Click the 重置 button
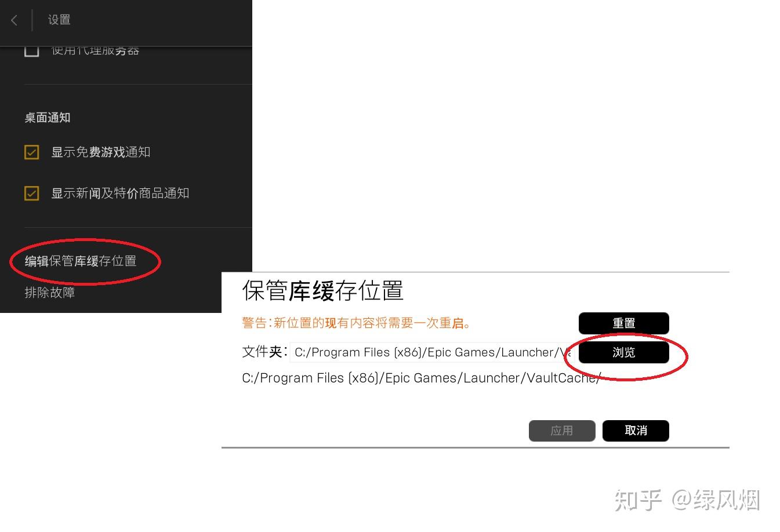The image size is (780, 532). pyautogui.click(x=624, y=323)
